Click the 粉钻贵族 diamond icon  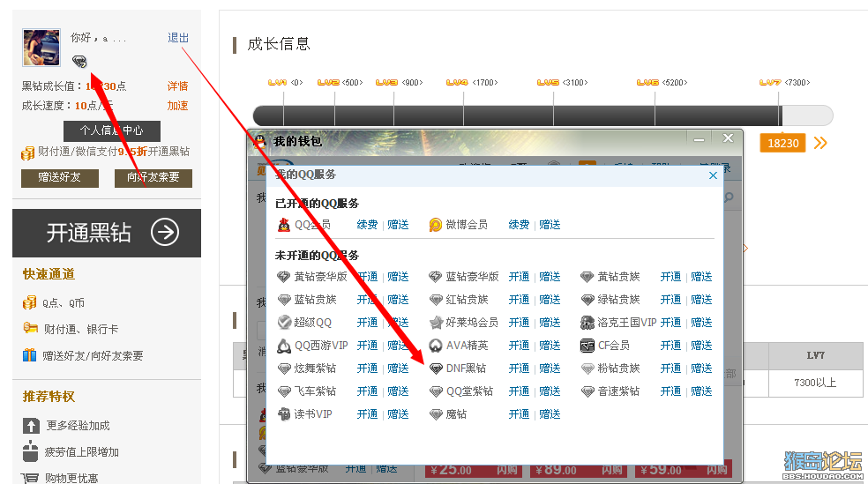click(587, 369)
